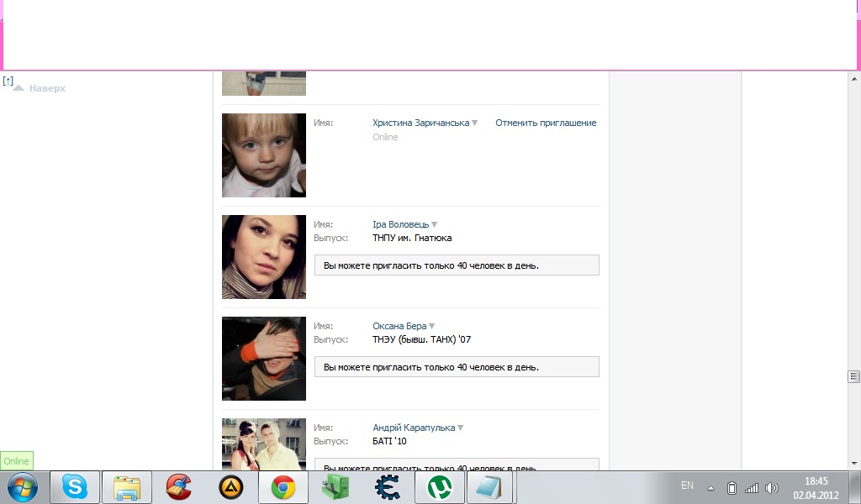Open Христина Заричанська profile link
The width and height of the screenshot is (861, 504).
point(420,123)
